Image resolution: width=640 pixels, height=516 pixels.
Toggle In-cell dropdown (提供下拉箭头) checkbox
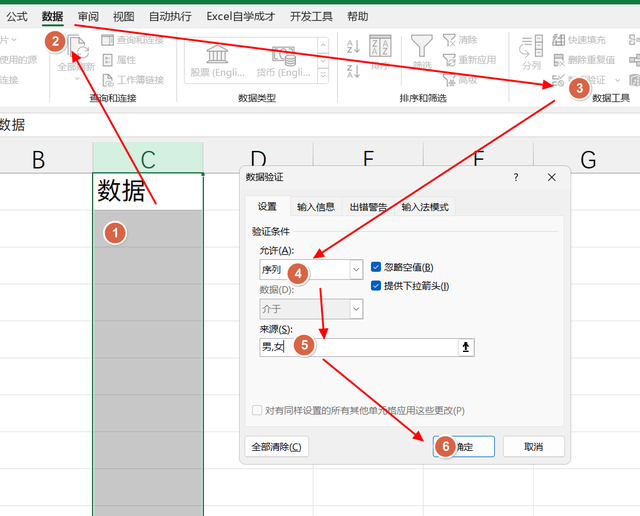376,286
